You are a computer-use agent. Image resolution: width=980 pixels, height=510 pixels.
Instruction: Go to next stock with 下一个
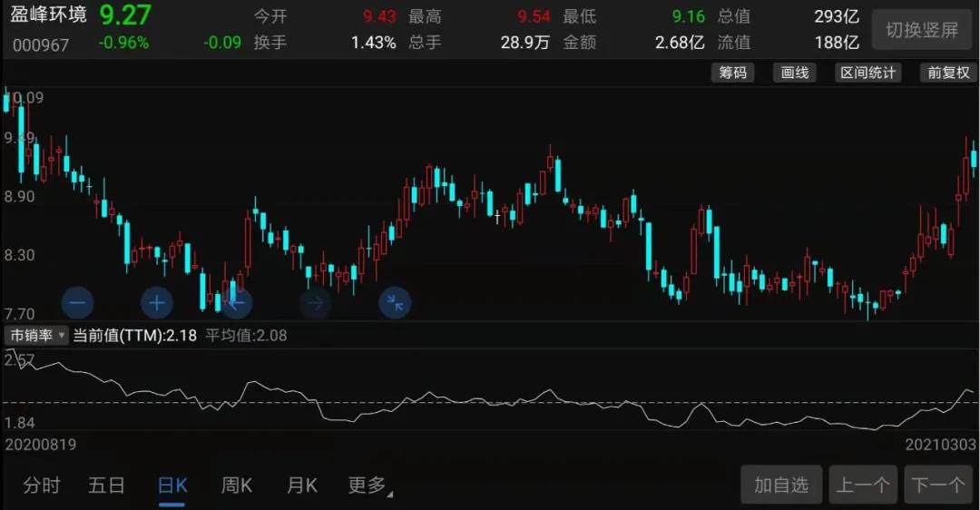pos(938,485)
